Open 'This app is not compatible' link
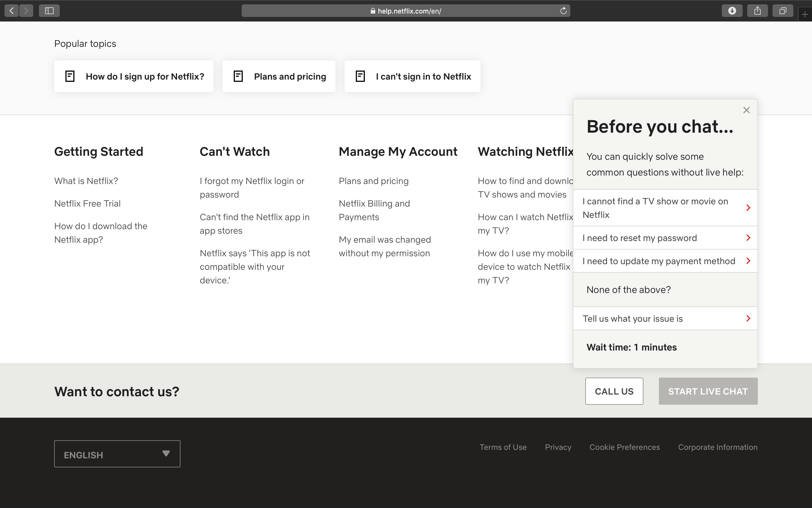Image resolution: width=812 pixels, height=508 pixels. pos(255,267)
